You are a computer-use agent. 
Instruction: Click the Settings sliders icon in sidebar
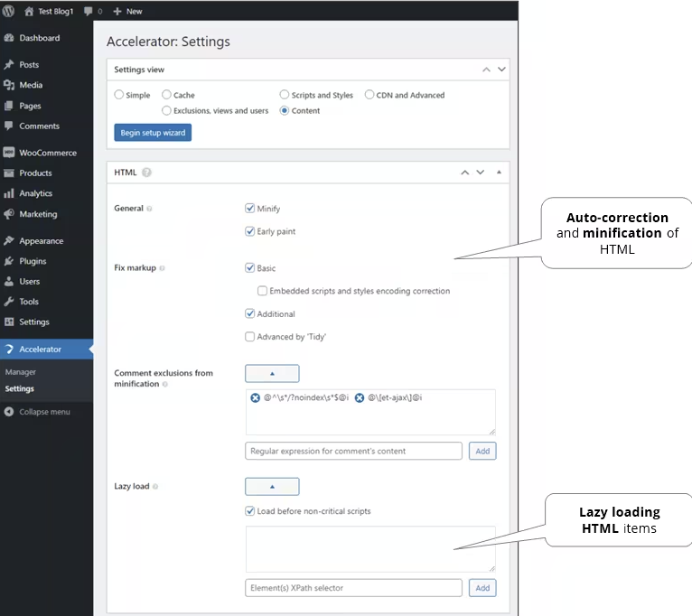9,322
